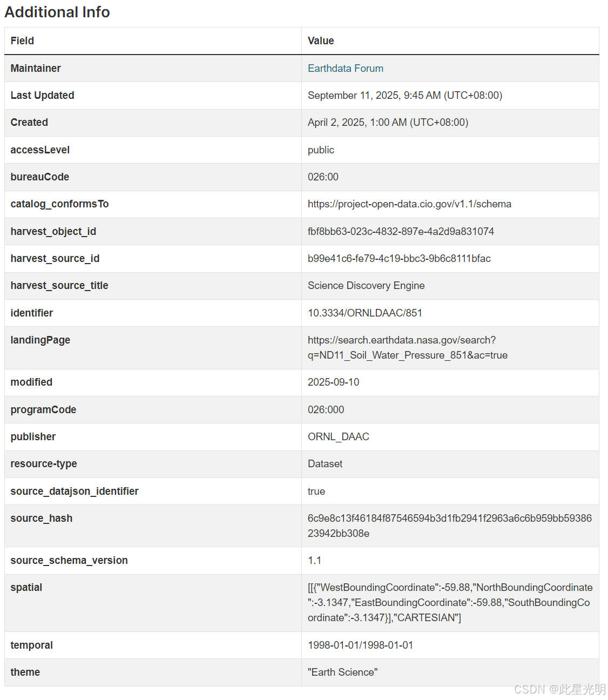
Task: Click the "Earth Science" theme value
Action: (x=343, y=672)
